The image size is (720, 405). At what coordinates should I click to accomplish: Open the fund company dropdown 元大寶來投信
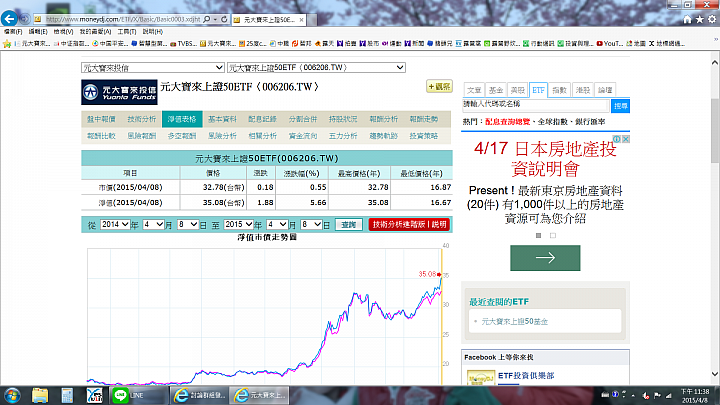click(153, 68)
